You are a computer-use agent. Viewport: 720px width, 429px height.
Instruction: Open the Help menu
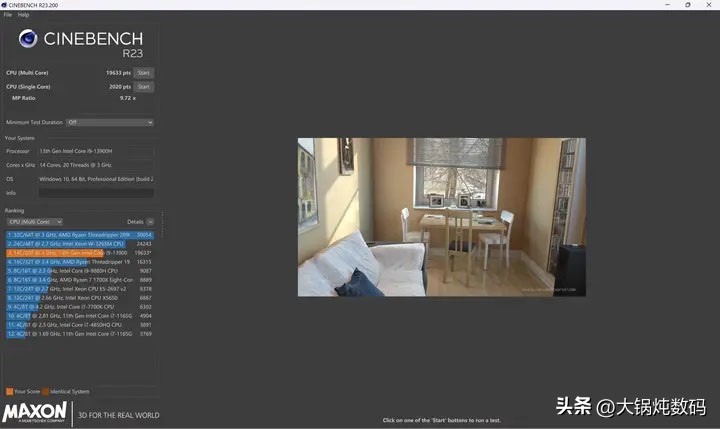[x=23, y=15]
